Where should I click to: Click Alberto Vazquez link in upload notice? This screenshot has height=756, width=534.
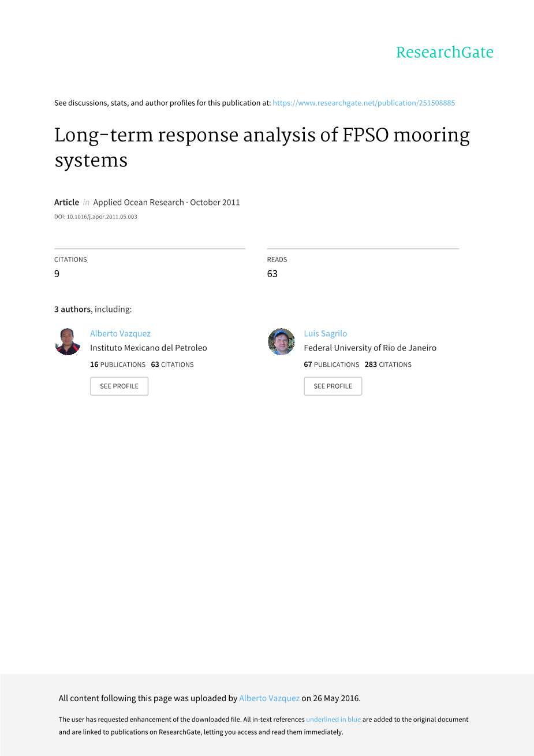coord(269,698)
